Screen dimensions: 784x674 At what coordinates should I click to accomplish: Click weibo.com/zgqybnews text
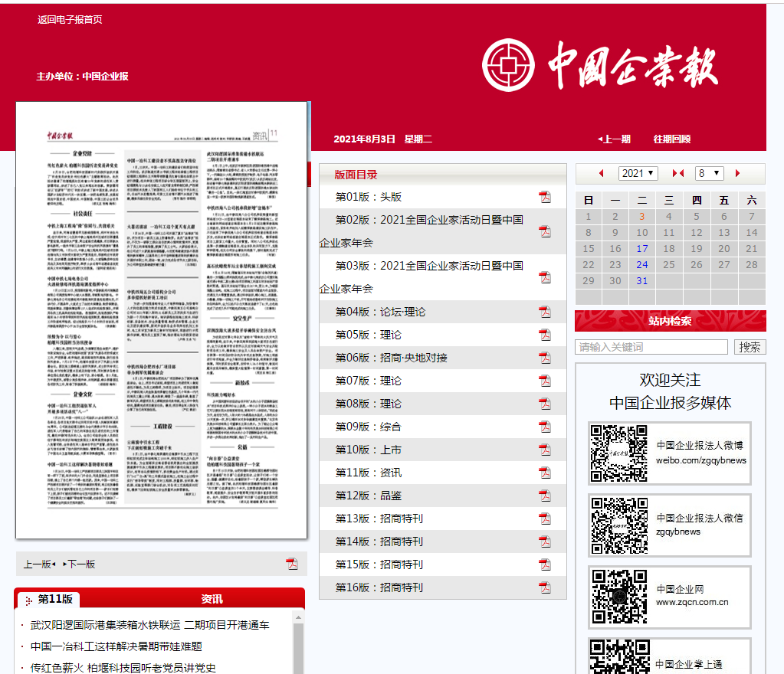[x=701, y=460]
